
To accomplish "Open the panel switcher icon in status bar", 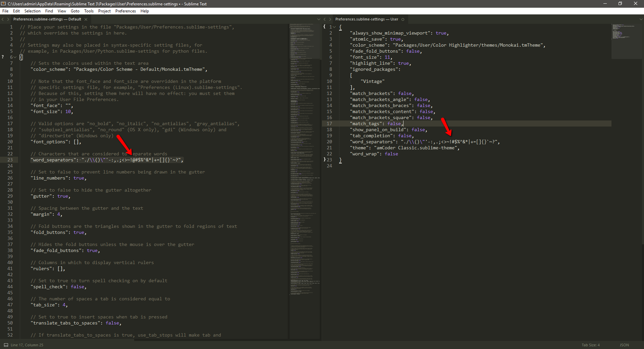I will pos(6,345).
